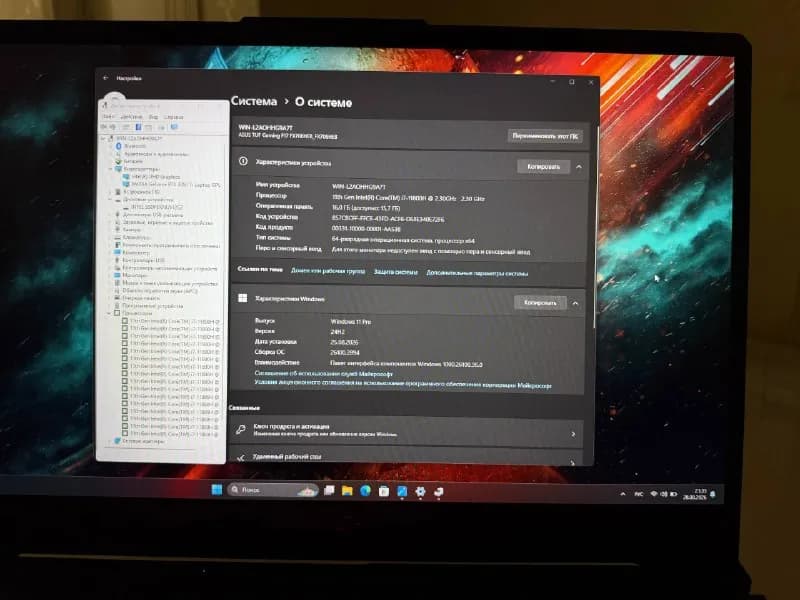The width and height of the screenshot is (800, 600).
Task: Collapse the Характеристики устройства section chevron
Action: tap(579, 167)
